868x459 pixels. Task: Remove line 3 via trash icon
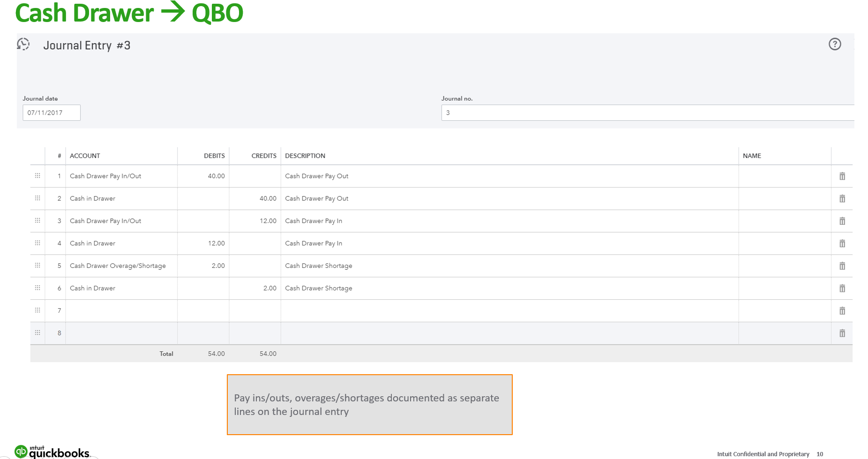click(x=842, y=221)
